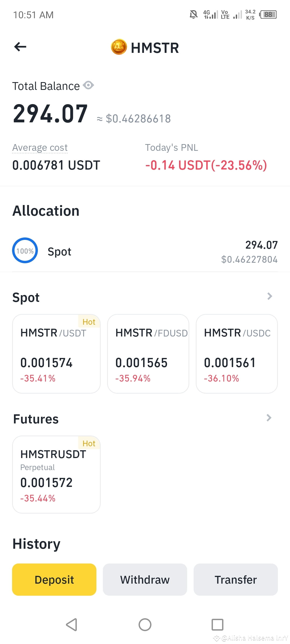Select the Withdraw history tab
Viewport: 290px width, 644px height.
click(145, 580)
